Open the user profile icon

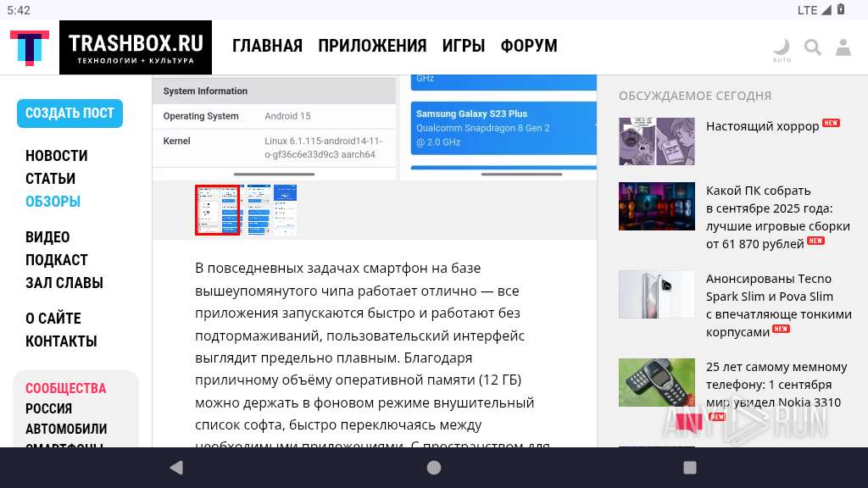[x=843, y=47]
